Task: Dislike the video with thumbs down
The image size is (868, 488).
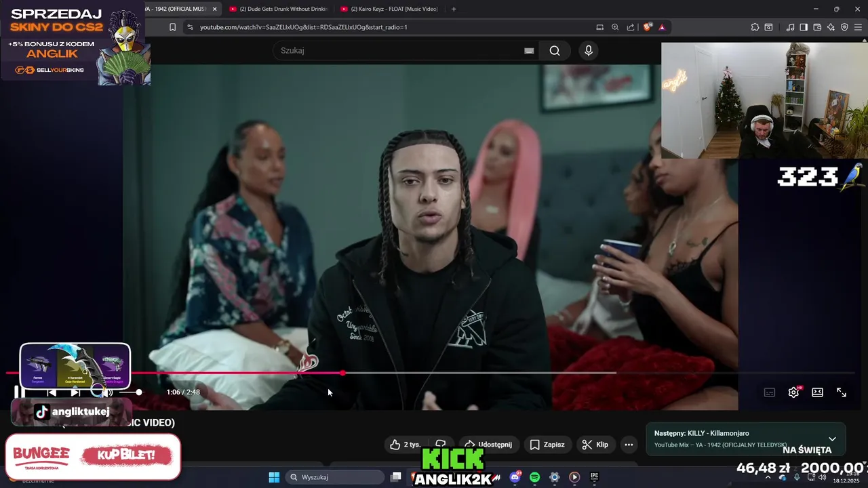Action: [x=441, y=443]
